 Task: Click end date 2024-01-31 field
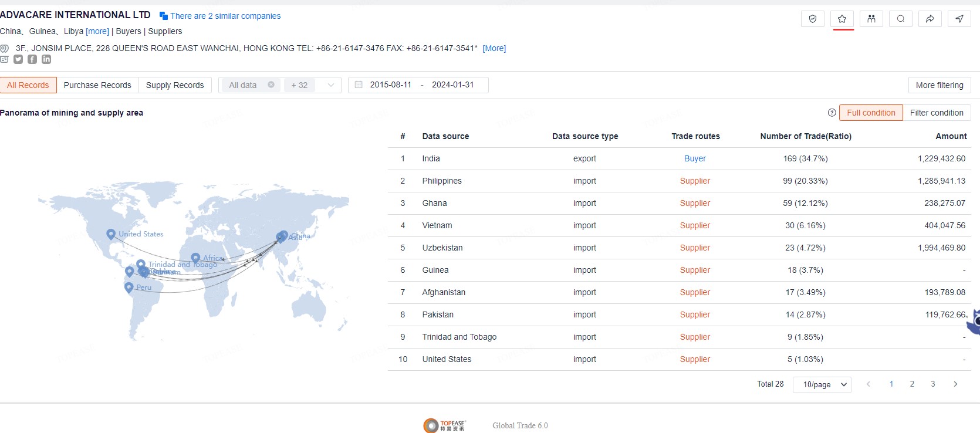click(x=452, y=84)
